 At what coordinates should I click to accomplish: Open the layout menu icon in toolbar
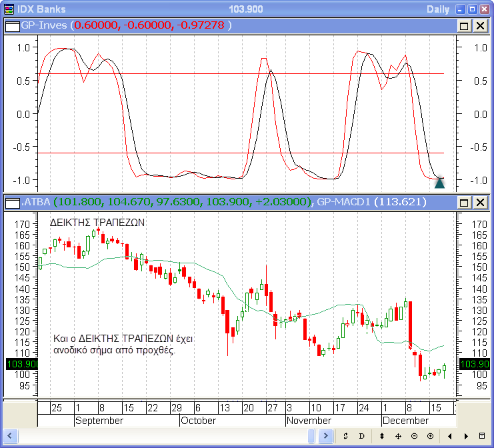(482, 436)
